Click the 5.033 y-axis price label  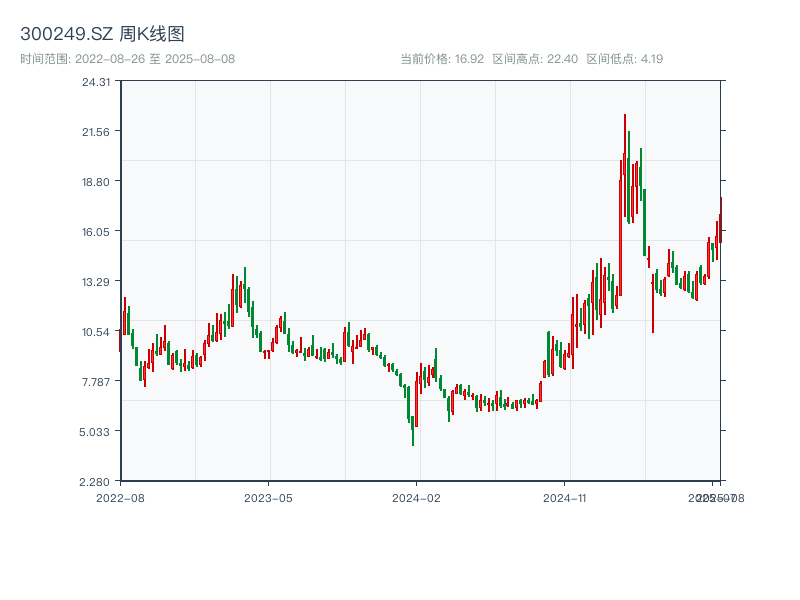click(x=96, y=432)
